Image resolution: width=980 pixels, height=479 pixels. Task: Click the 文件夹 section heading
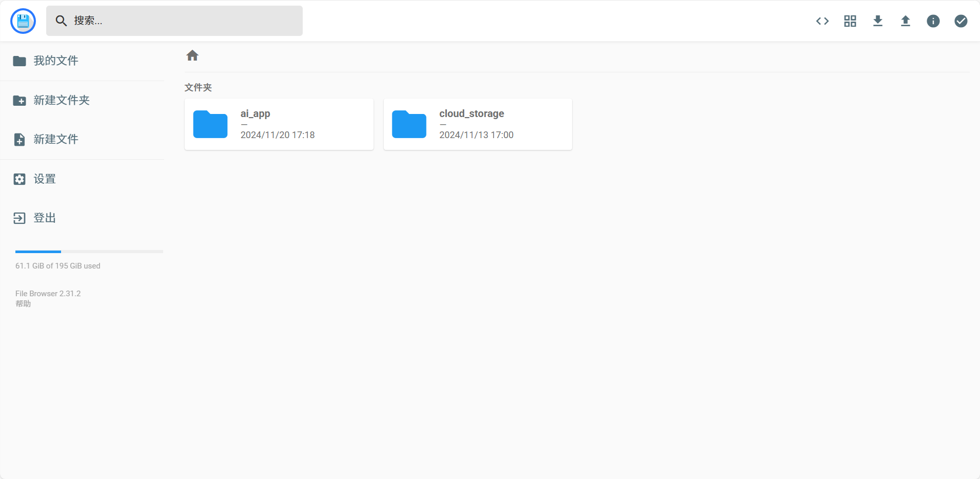198,88
